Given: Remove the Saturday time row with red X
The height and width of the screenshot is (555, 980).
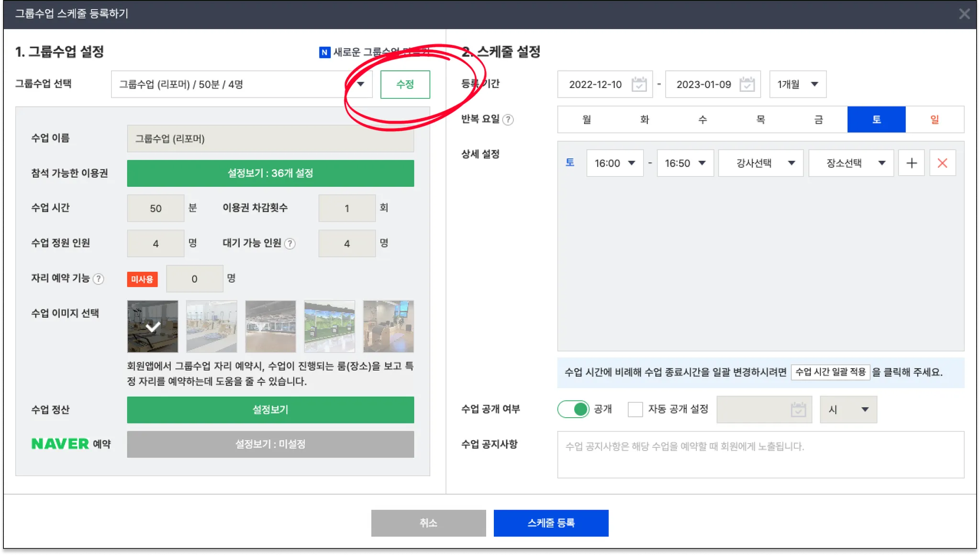Looking at the screenshot, I should click(x=942, y=163).
